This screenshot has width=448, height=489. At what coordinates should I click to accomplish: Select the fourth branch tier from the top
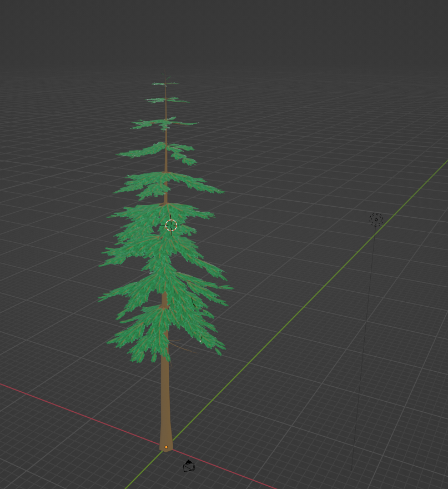tap(158, 150)
